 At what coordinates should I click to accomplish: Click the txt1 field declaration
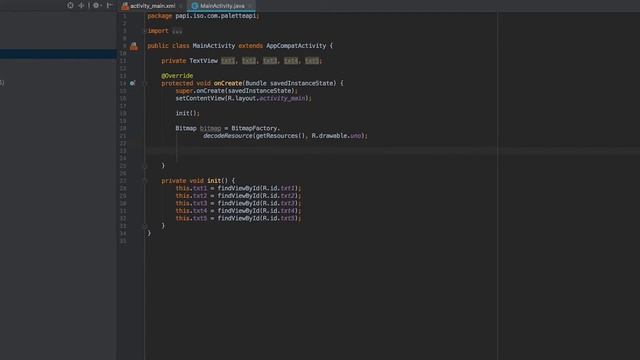click(x=228, y=61)
